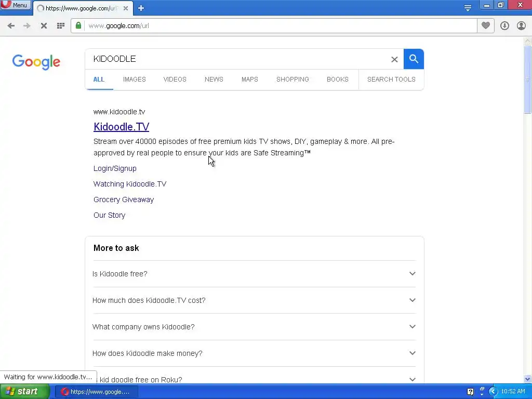Open the Kidoodle.TV result title

(122, 127)
